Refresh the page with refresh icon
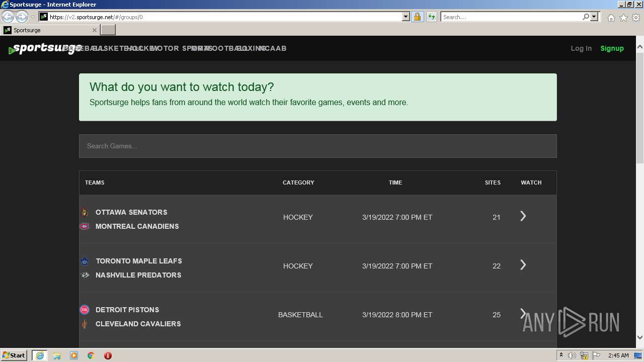This screenshot has height=362, width=644. pos(432,17)
